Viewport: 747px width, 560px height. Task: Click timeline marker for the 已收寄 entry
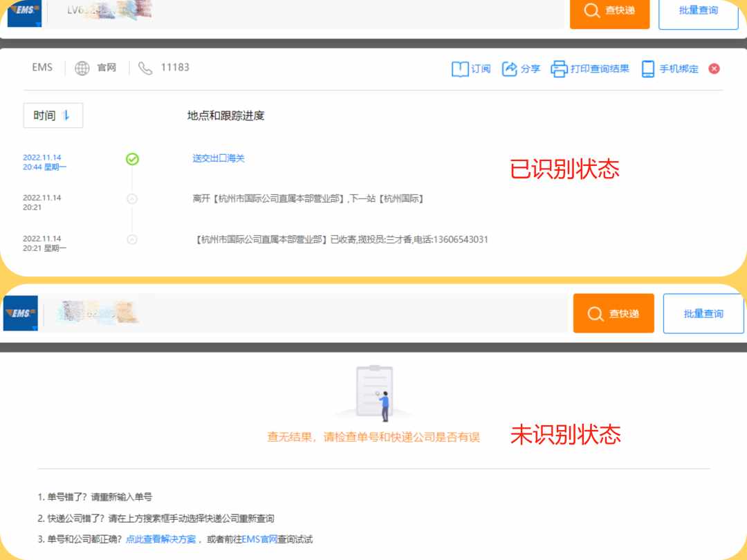pyautogui.click(x=132, y=239)
